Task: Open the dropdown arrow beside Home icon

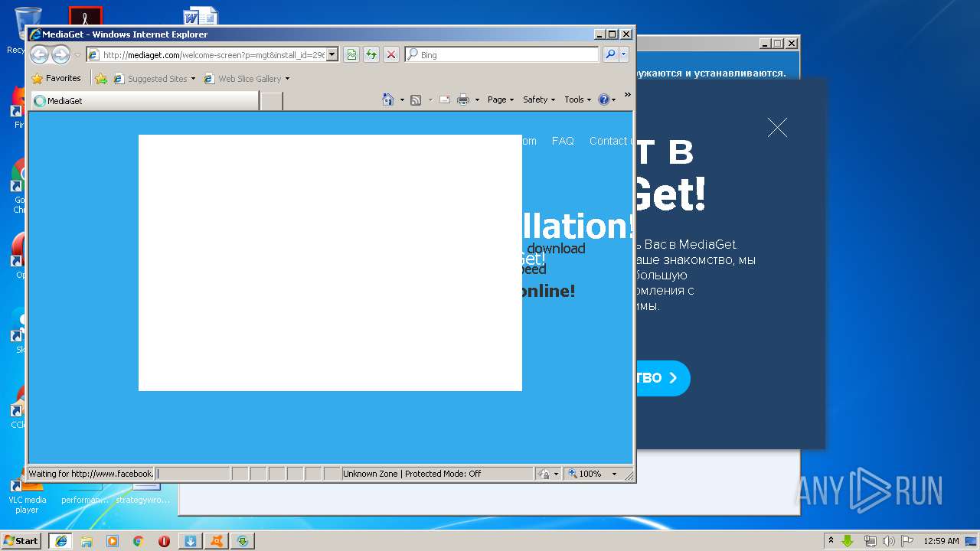Action: [402, 99]
